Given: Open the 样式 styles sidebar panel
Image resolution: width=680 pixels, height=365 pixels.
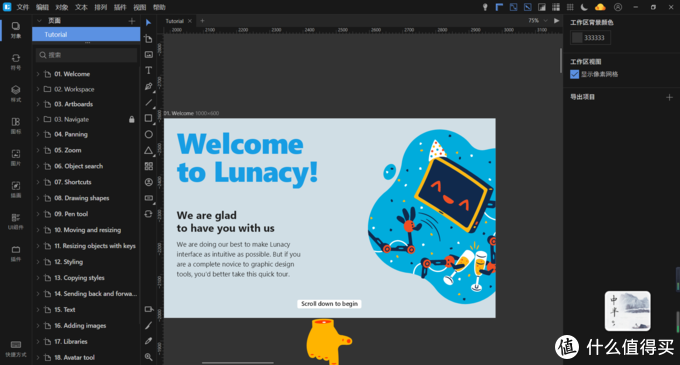Looking at the screenshot, I should 16,94.
